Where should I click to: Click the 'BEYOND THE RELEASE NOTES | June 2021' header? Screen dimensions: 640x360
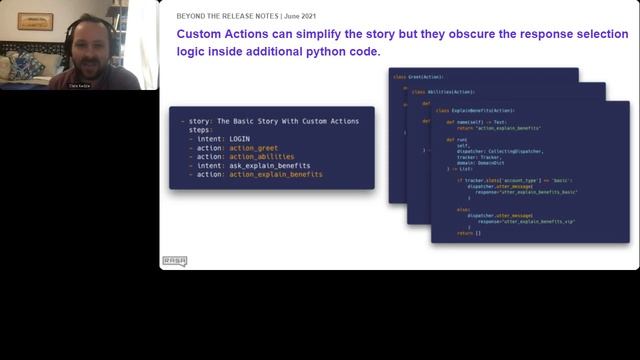[246, 16]
